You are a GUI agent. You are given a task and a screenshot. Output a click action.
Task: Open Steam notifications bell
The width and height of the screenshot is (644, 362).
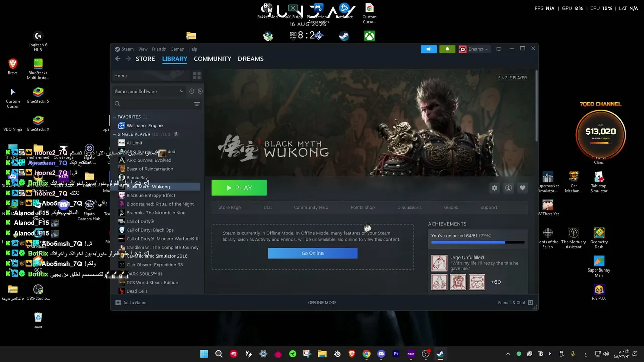click(447, 49)
